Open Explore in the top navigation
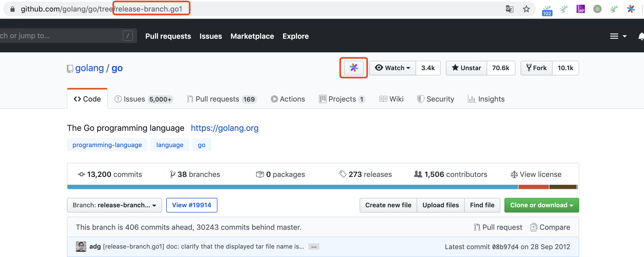The image size is (644, 257). tap(296, 36)
